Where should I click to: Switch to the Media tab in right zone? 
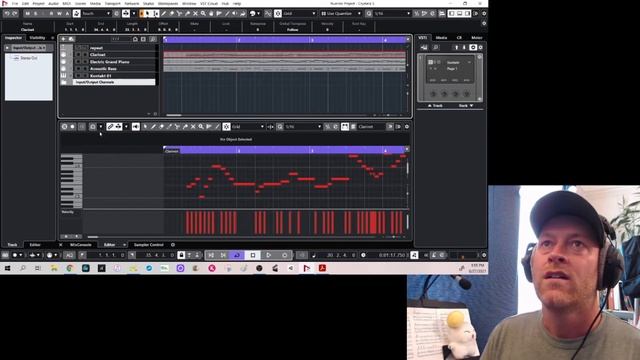click(x=441, y=38)
